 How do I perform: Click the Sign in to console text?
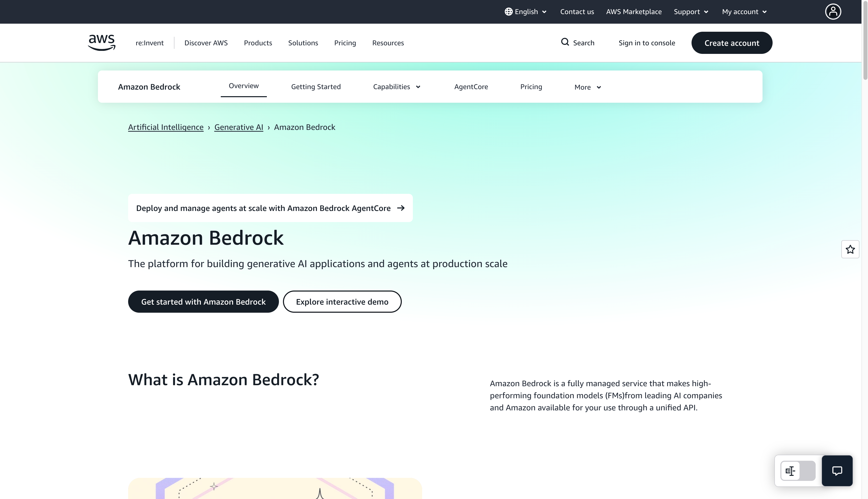(646, 43)
